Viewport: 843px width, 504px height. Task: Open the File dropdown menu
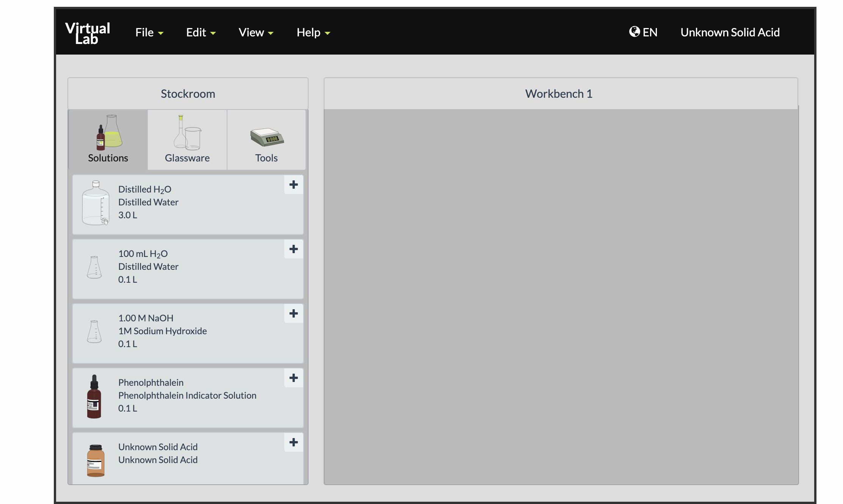click(149, 33)
